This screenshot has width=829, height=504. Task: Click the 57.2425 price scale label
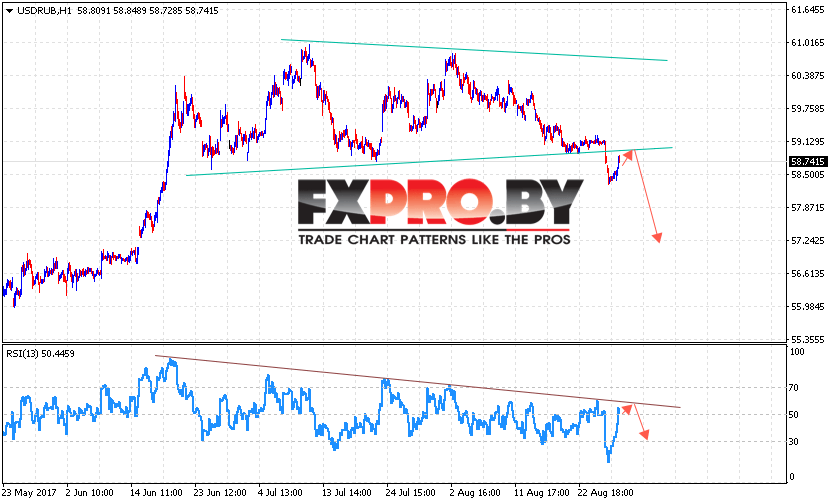pyautogui.click(x=807, y=241)
